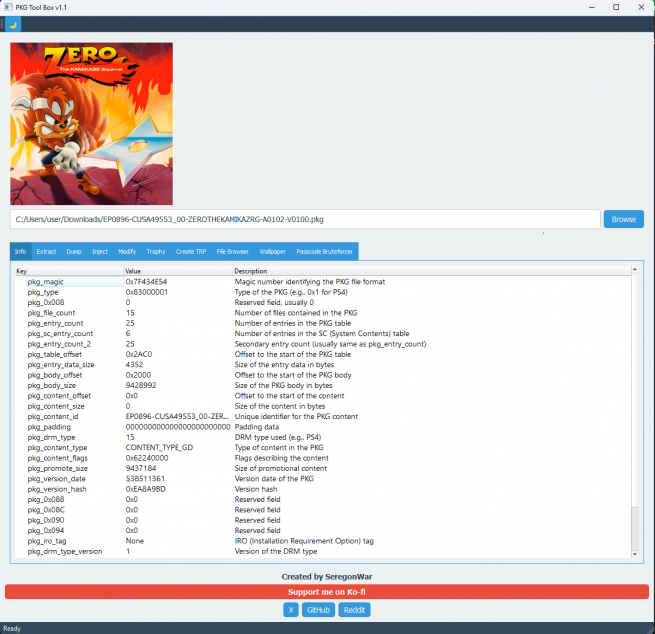Click the table scrollbar up arrow
This screenshot has height=634, width=655.
point(635,270)
